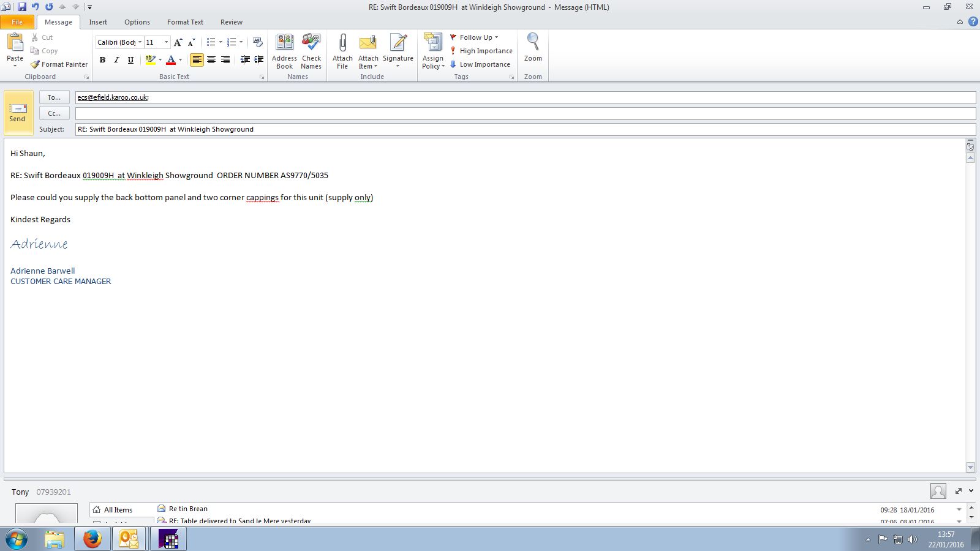
Task: Open Outlook Help with the question mark icon
Action: [x=973, y=22]
